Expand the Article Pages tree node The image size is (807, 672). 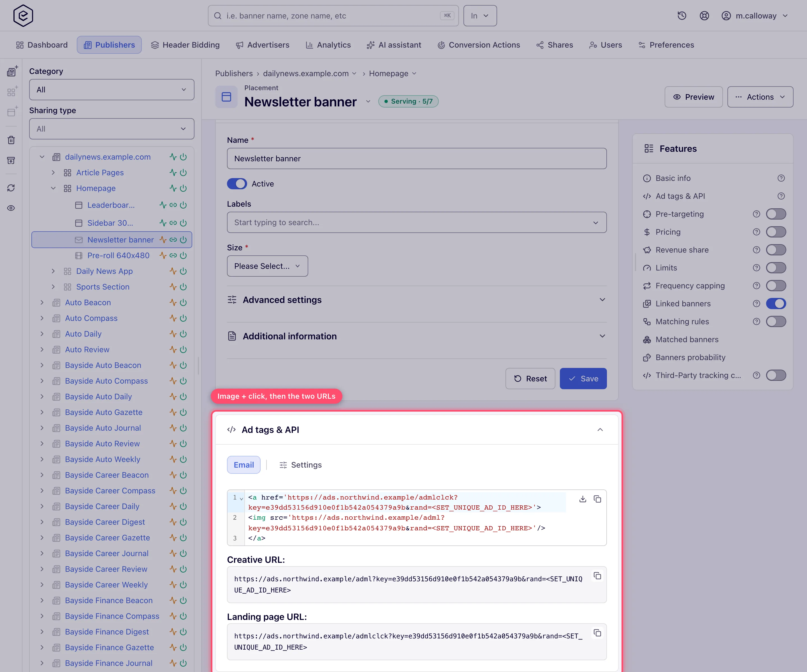click(x=54, y=173)
